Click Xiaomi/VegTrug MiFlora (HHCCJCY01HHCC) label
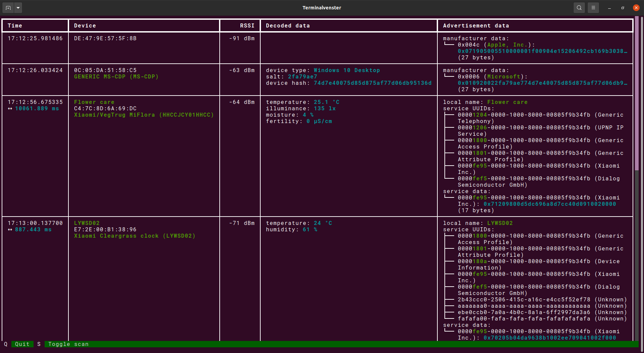 [144, 115]
